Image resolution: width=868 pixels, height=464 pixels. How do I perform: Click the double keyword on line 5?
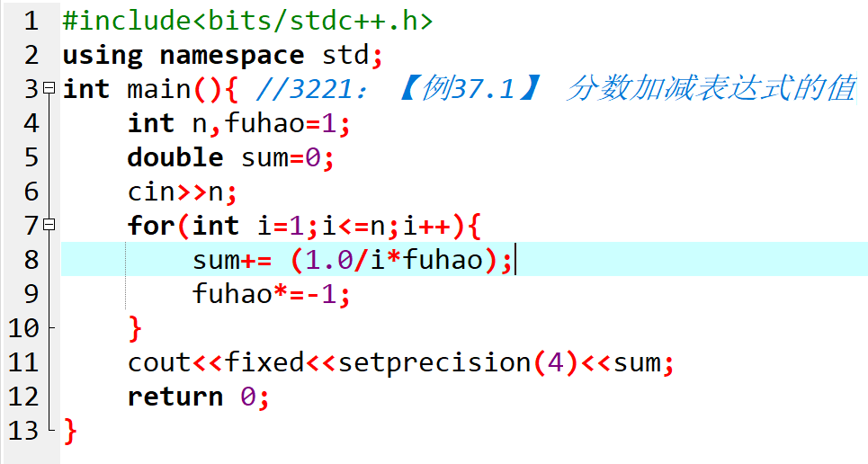(175, 157)
